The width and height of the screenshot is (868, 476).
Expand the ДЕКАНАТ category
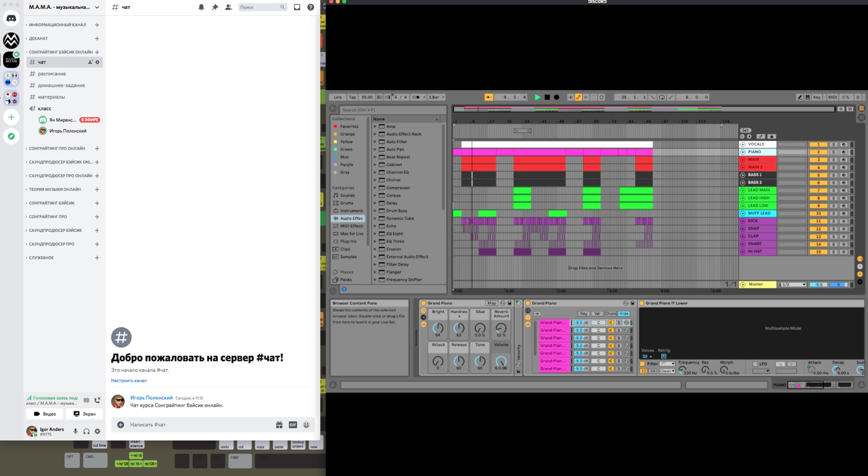point(37,39)
